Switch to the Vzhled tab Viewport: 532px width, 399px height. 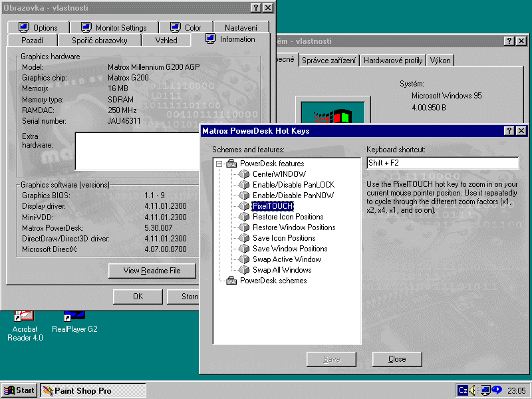click(x=166, y=39)
